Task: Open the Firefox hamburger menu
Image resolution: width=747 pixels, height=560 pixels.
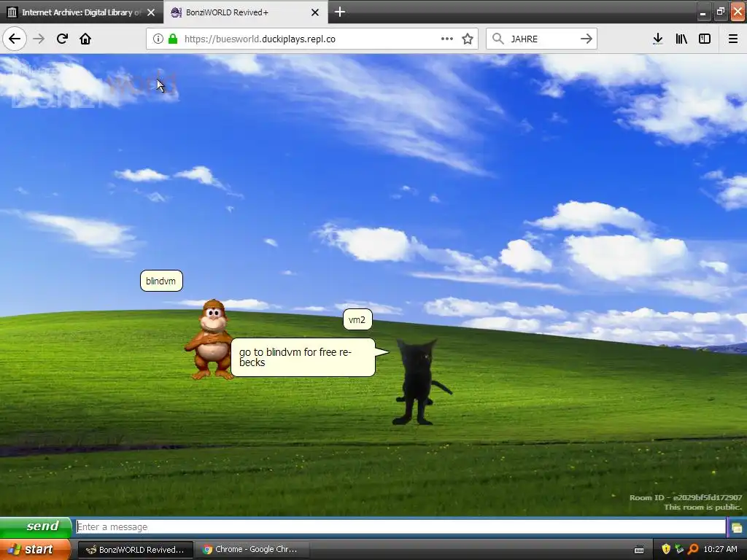Action: pyautogui.click(x=733, y=39)
